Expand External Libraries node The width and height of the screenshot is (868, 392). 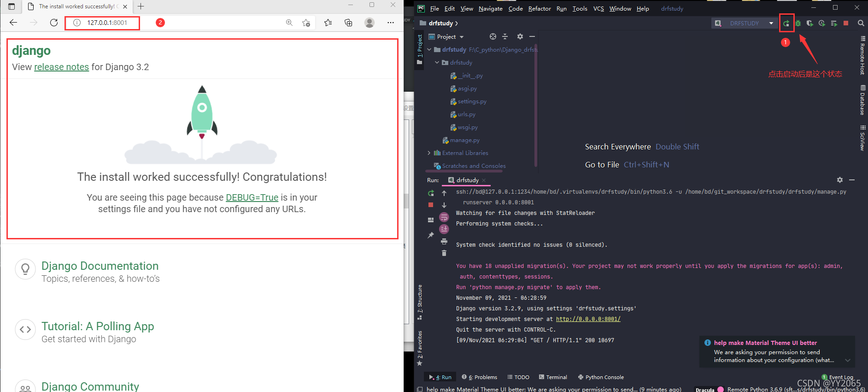429,153
